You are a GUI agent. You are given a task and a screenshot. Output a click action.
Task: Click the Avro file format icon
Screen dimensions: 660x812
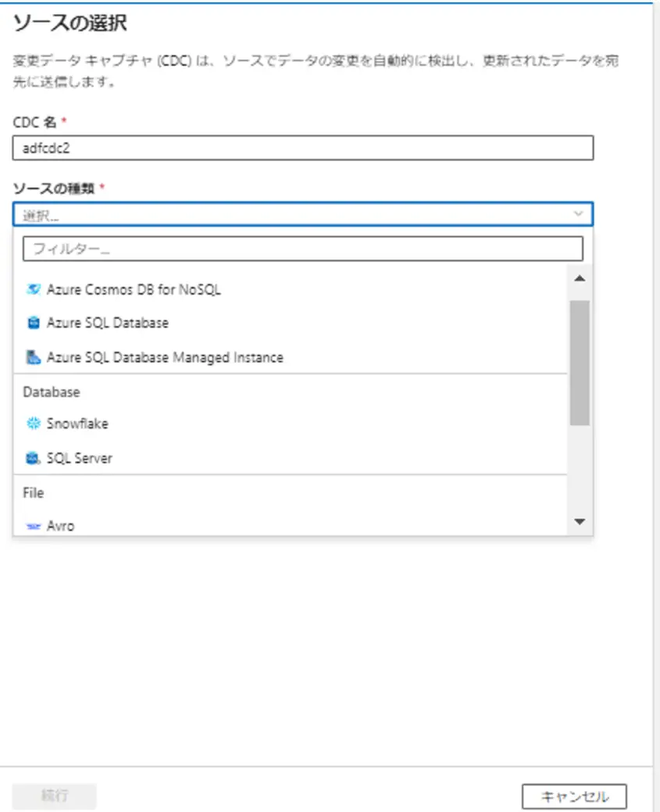click(33, 526)
